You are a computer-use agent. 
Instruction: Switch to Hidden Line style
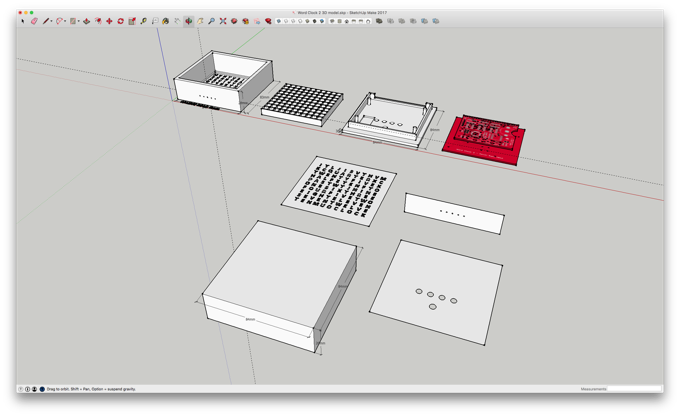(x=300, y=21)
